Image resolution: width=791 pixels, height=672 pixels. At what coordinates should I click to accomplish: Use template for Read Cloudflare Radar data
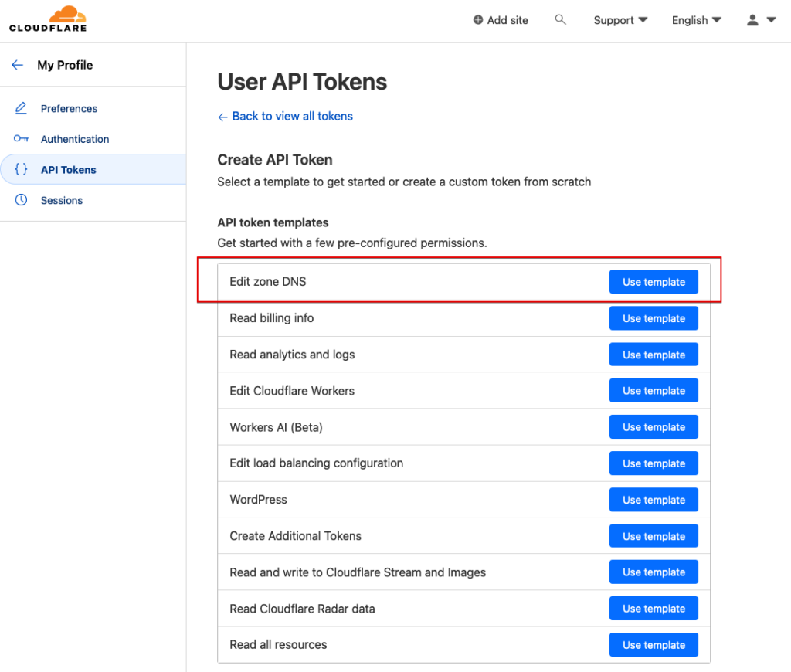click(x=654, y=609)
